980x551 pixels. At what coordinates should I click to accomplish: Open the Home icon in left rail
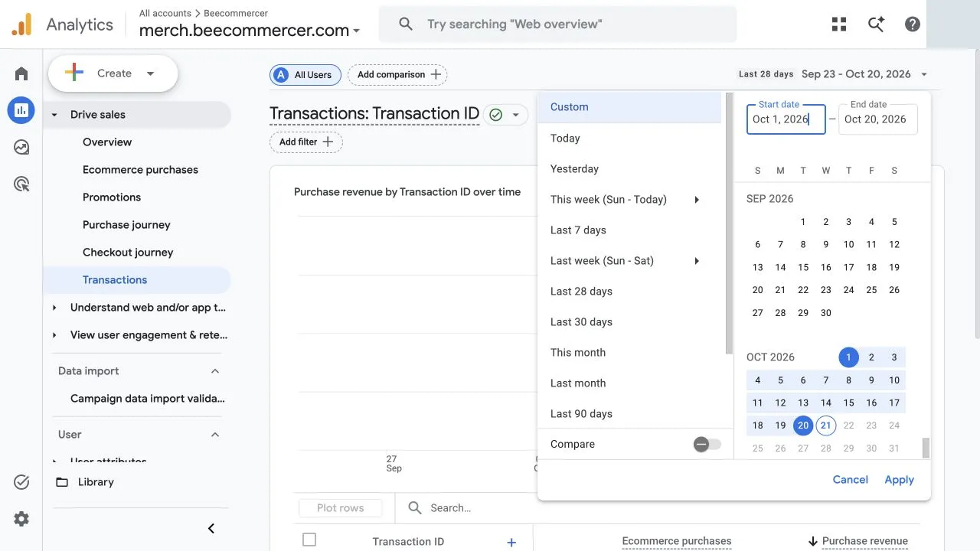click(x=21, y=73)
